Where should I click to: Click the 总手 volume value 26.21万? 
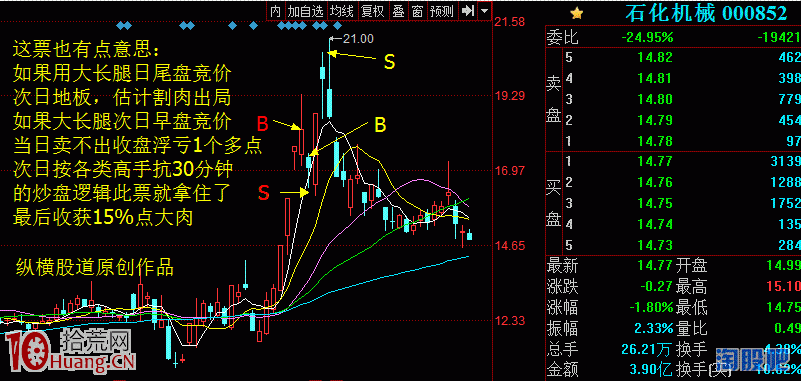point(646,349)
